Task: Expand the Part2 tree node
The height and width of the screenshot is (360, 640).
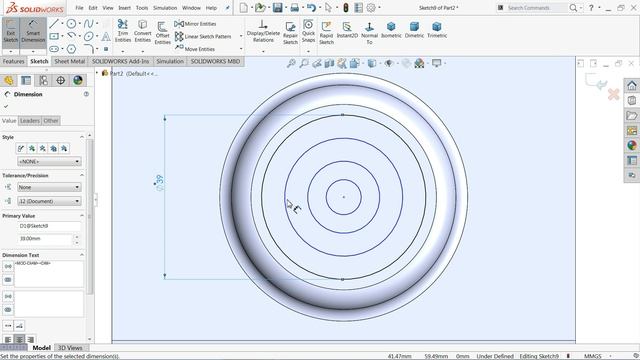Action: 97,73
